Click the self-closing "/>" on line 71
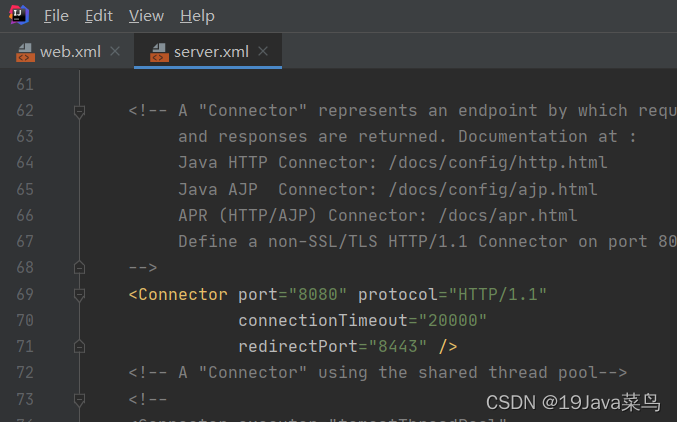 (x=448, y=346)
